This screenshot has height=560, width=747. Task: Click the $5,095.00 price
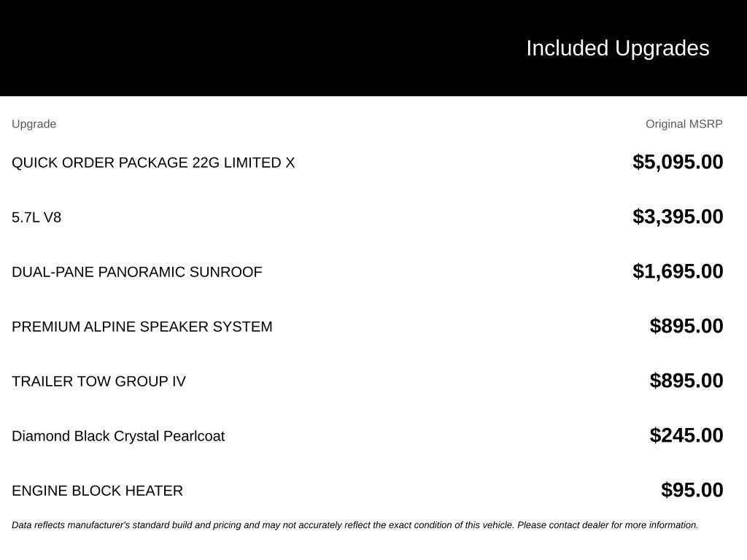[678, 162]
